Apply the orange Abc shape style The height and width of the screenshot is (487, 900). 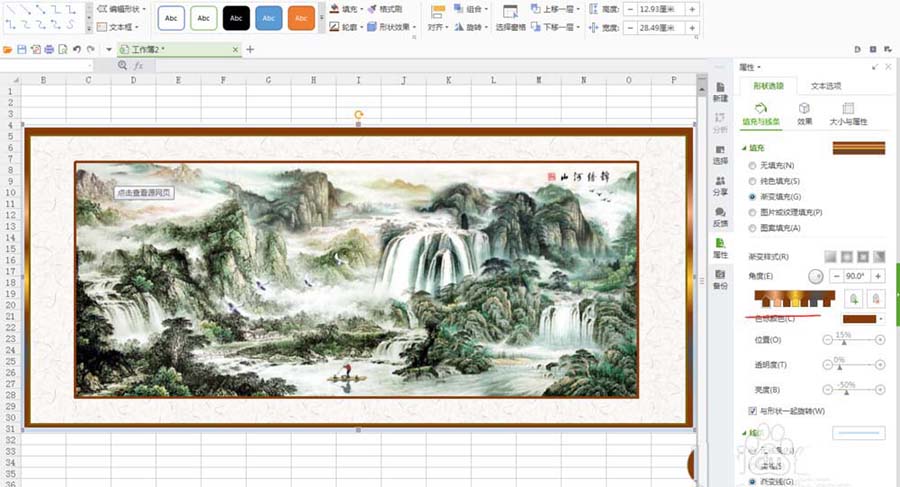[301, 18]
